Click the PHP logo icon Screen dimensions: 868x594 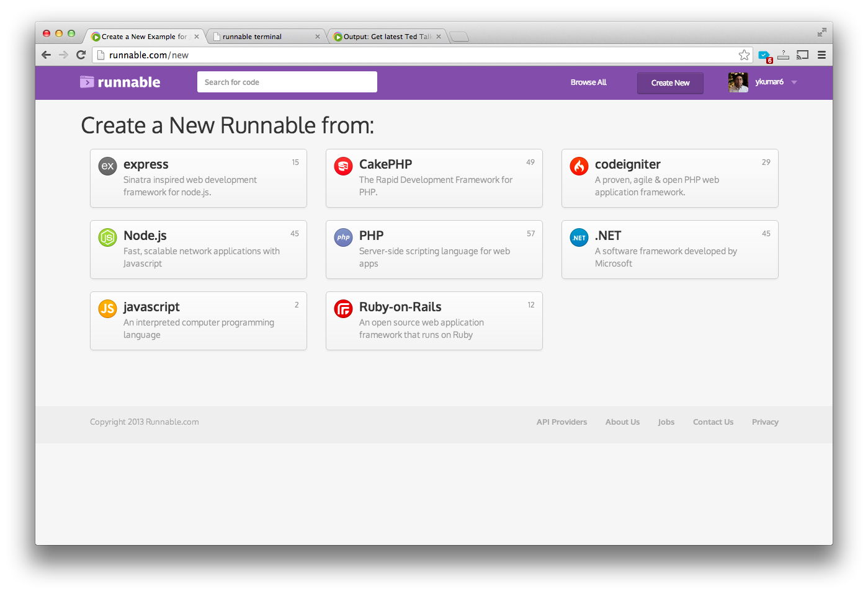pyautogui.click(x=343, y=237)
